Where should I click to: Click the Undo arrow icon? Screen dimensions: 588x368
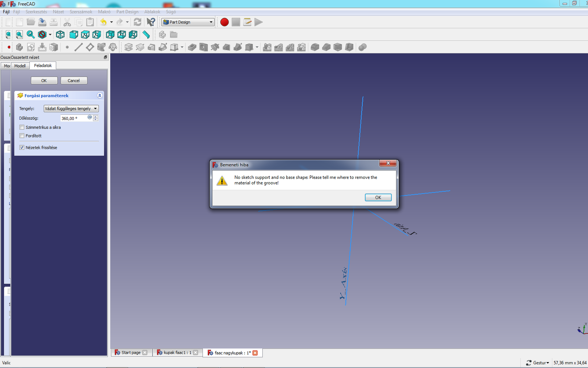pos(104,22)
